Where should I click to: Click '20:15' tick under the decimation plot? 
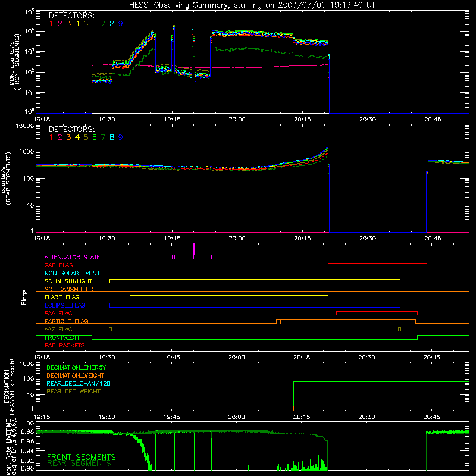point(302,417)
